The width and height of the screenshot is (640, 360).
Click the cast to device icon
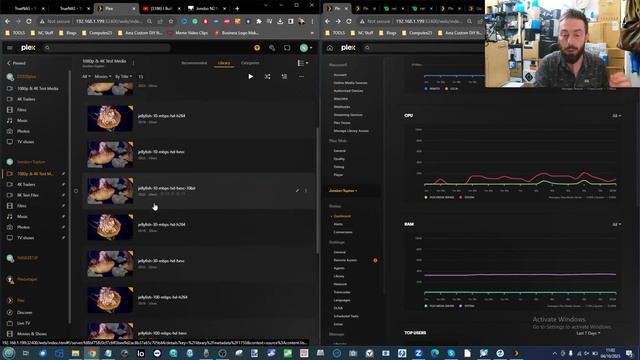287,48
